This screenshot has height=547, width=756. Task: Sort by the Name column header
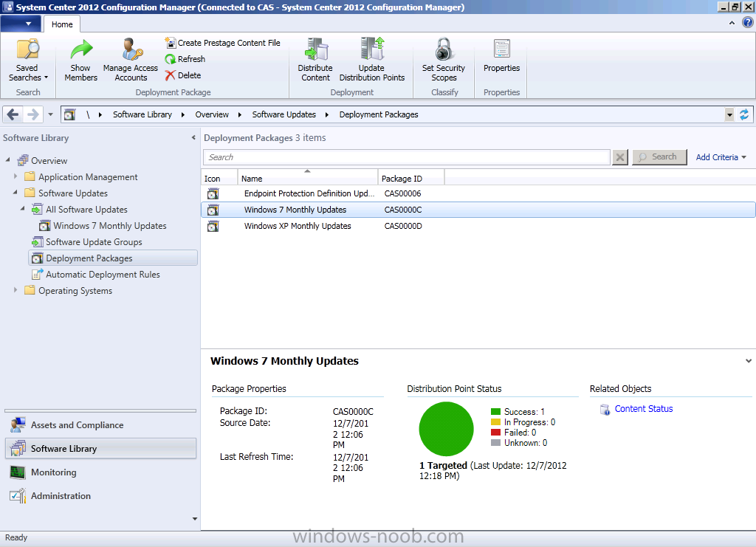click(x=308, y=178)
